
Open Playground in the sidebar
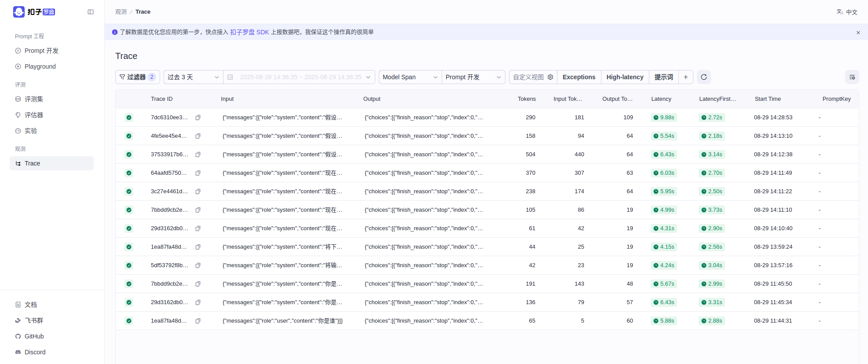(40, 66)
